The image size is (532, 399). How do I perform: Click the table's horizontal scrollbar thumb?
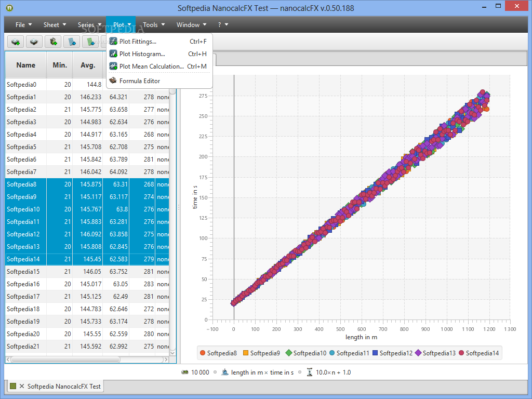(x=65, y=360)
